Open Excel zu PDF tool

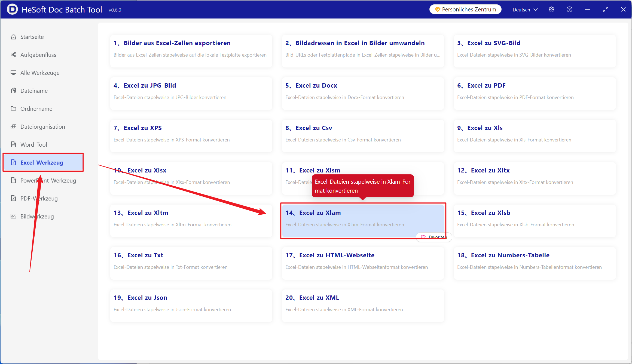535,94
